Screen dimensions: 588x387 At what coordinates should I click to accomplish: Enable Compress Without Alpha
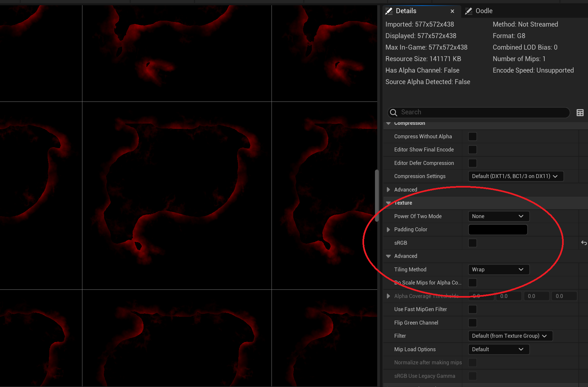(472, 136)
